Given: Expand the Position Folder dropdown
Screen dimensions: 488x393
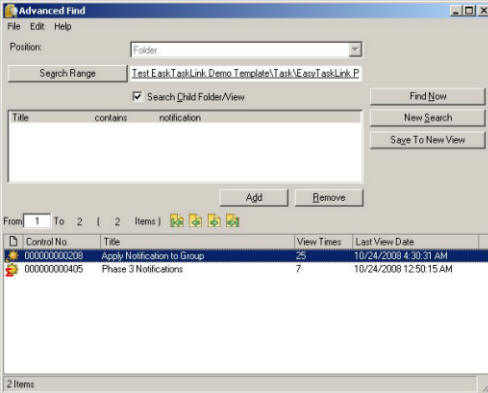Looking at the screenshot, I should [355, 50].
